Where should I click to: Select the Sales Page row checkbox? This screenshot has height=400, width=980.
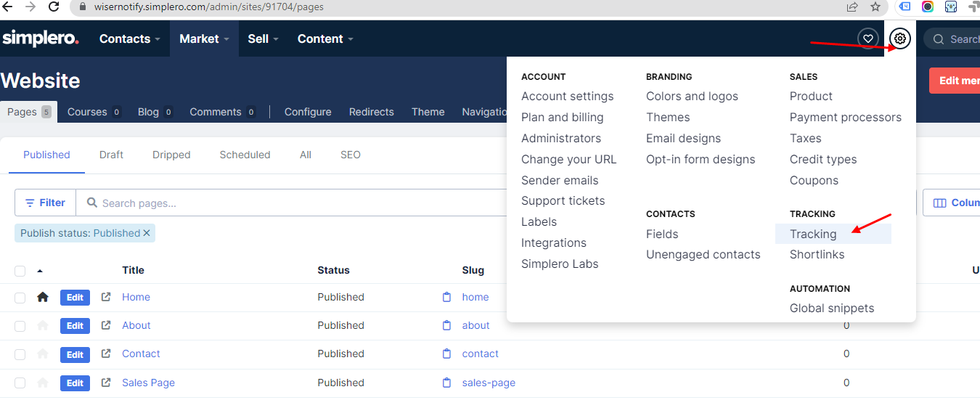pyautogui.click(x=20, y=383)
